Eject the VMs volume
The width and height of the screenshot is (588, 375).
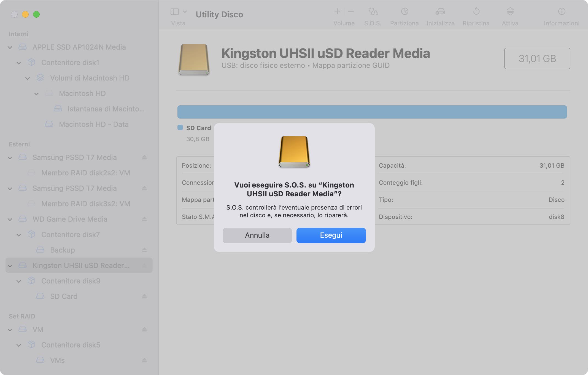[x=144, y=360]
